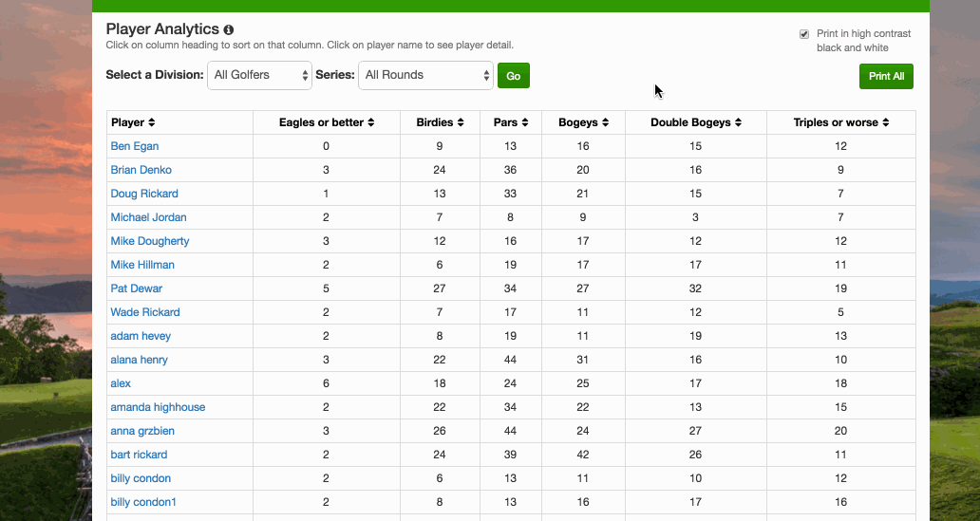Click the Pars column sort icon
This screenshot has width=980, height=521.
(x=525, y=122)
